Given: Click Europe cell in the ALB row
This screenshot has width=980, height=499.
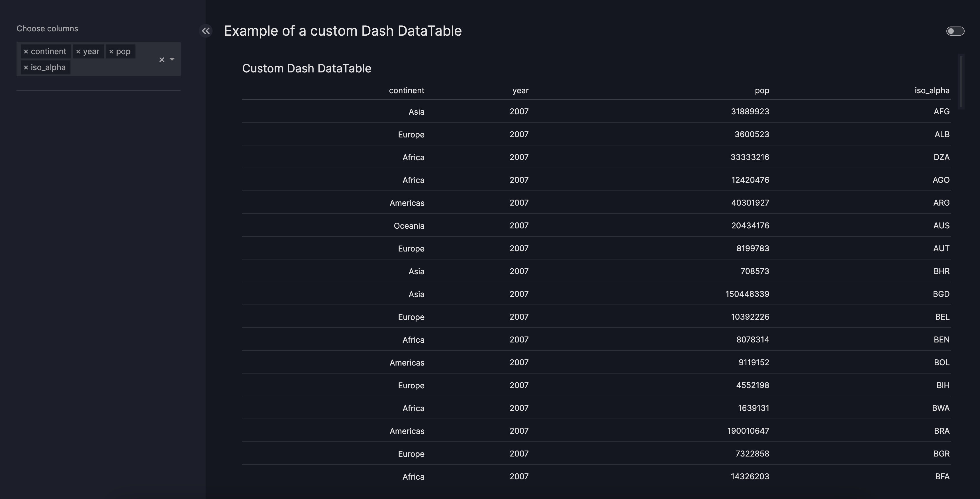Looking at the screenshot, I should click(x=411, y=135).
